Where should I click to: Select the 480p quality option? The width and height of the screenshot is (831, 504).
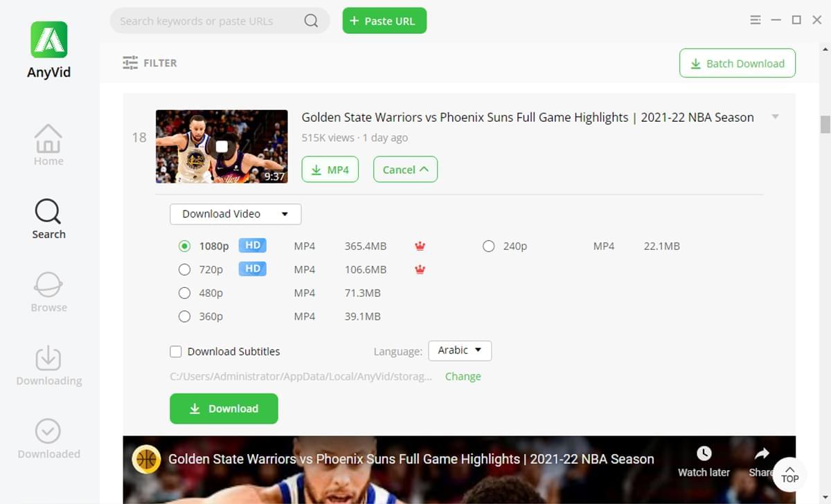(x=184, y=293)
